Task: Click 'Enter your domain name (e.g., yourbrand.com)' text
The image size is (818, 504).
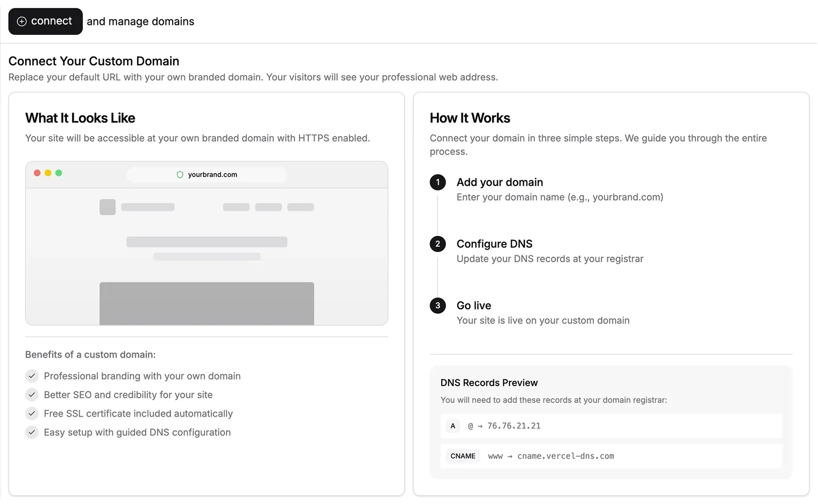Action: click(x=560, y=197)
